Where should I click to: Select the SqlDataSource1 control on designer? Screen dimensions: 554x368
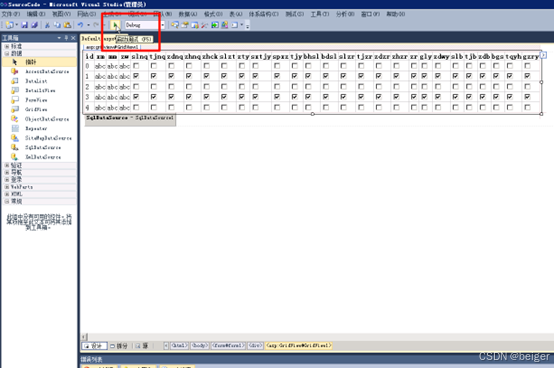[130, 119]
